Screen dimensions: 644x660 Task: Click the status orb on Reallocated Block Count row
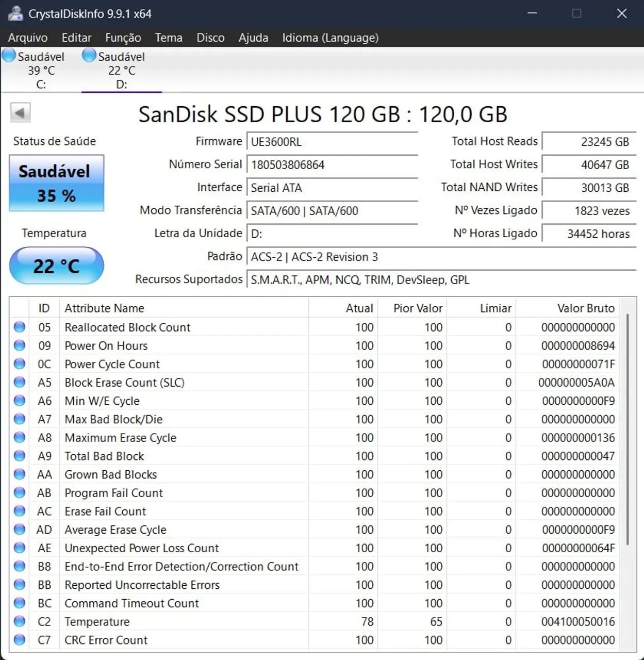(20, 327)
